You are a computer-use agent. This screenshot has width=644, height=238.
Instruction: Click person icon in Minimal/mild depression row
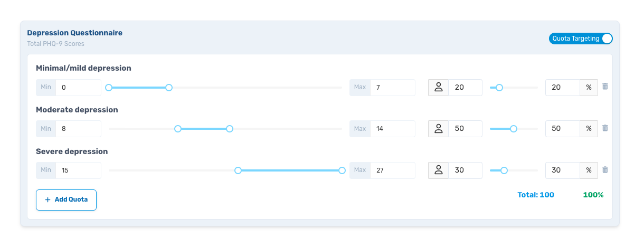click(438, 87)
